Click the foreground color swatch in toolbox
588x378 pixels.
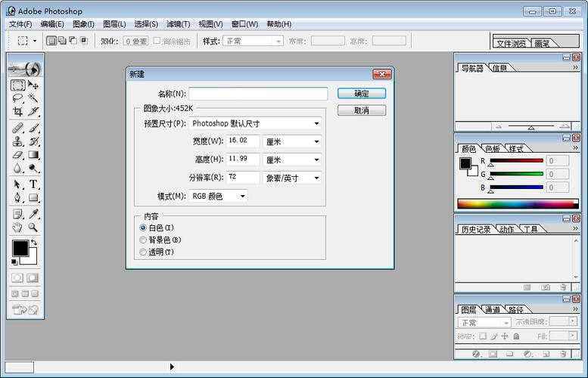pyautogui.click(x=20, y=248)
